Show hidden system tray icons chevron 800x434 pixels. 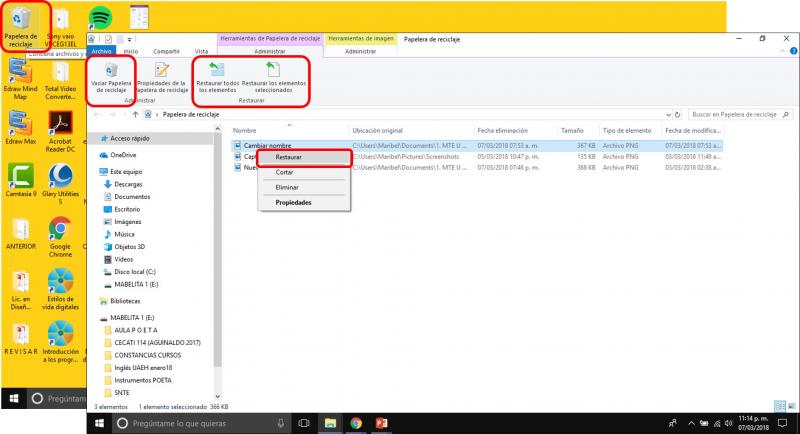(x=691, y=423)
